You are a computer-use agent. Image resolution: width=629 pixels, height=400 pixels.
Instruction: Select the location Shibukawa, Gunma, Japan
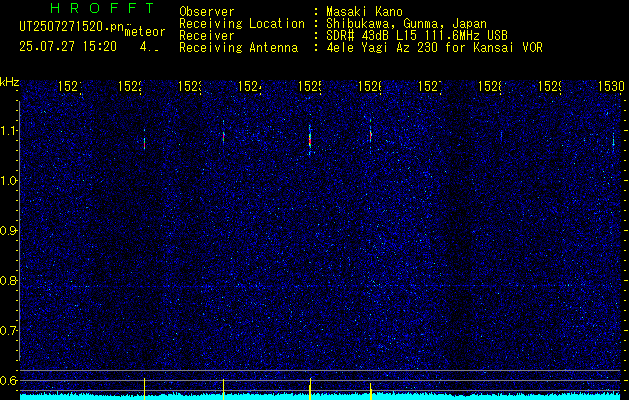(x=406, y=24)
